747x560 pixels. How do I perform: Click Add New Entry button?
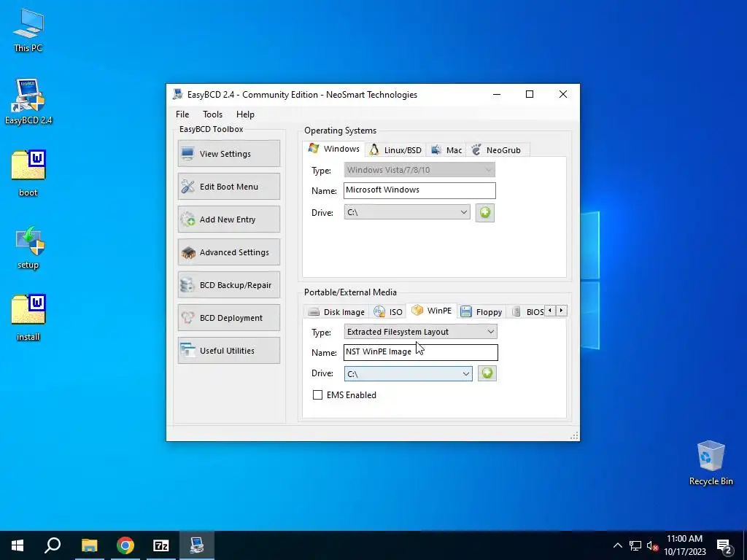(x=229, y=219)
